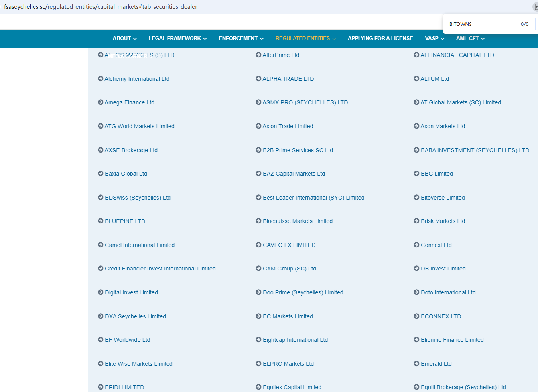
Task: Click the arrow icon next to AT Global Markets (SC) Limited
Action: pyautogui.click(x=416, y=102)
